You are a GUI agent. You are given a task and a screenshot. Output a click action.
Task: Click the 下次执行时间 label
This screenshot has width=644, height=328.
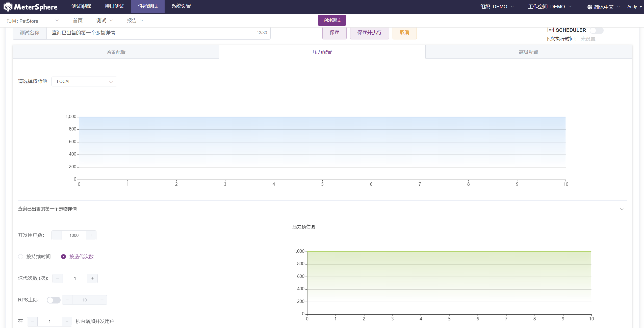pos(561,39)
